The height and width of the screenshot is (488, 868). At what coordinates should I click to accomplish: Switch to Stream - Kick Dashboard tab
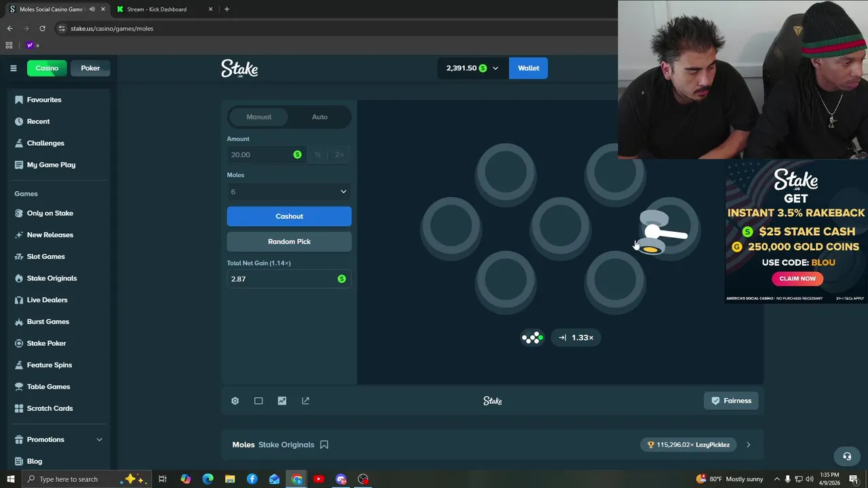165,9
